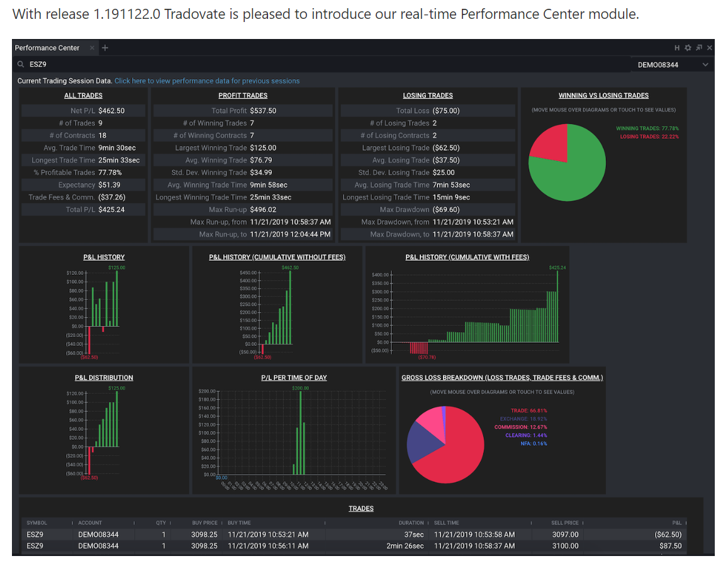Click sell price 3100.00 cell
Viewport: 728px width, 573px height.
[x=565, y=546]
